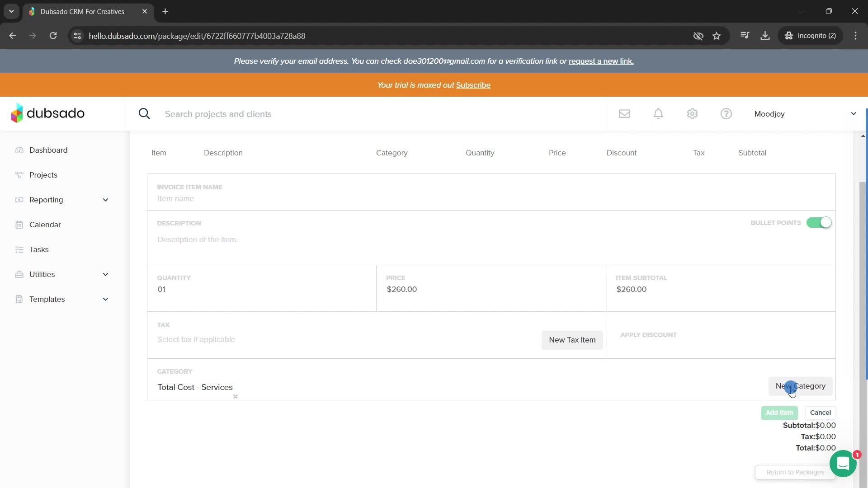Open a new browser tab
Screen dimensions: 868x488
(165, 11)
